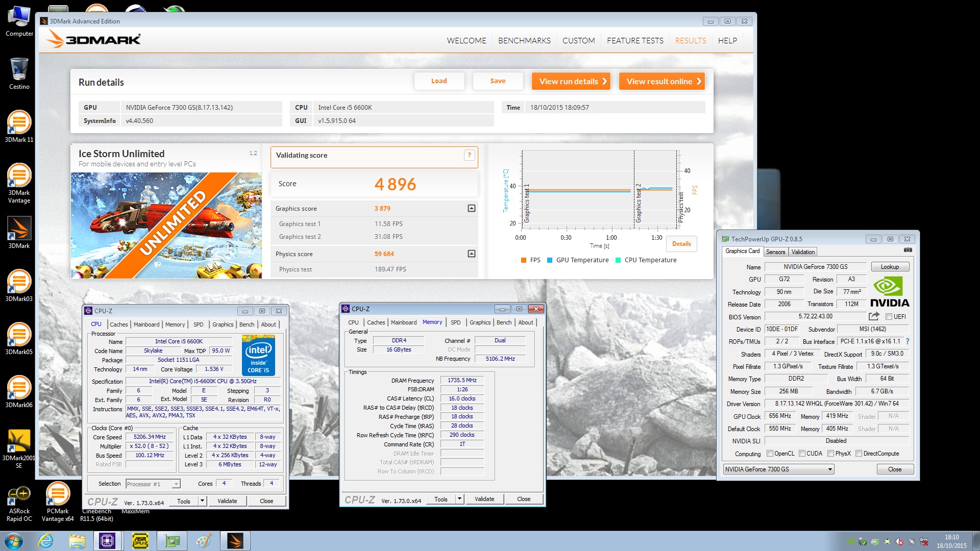
Task: Toggle the PhysX checkbox in GPU-Z
Action: click(x=830, y=454)
